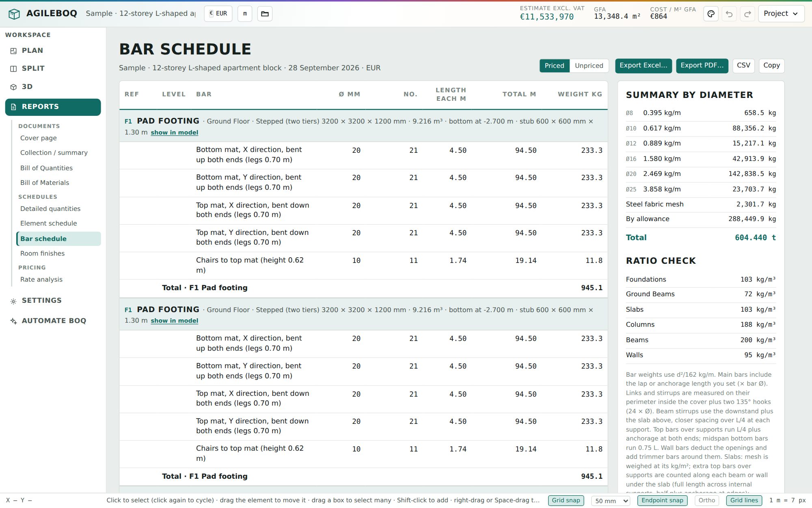This screenshot has height=508, width=812.
Task: Click Export PDF button
Action: pos(702,66)
